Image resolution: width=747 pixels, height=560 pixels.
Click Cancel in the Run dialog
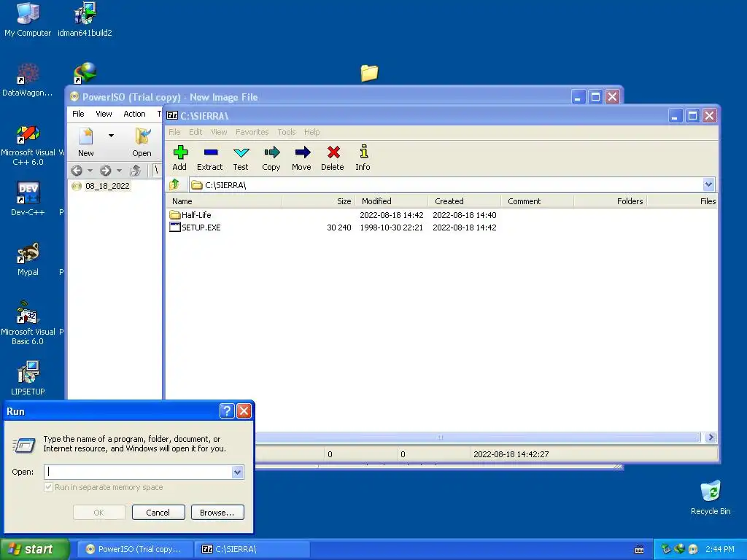158,513
